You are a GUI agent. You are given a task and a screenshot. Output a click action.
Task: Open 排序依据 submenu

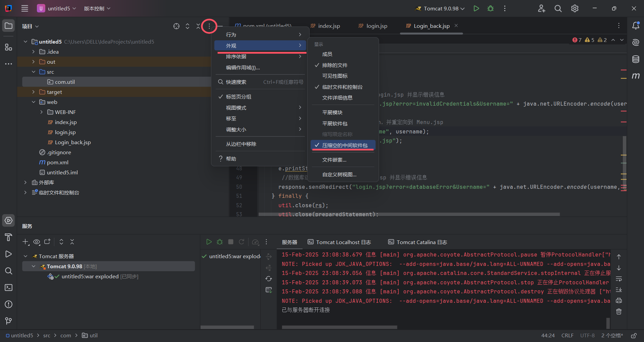pos(260,56)
